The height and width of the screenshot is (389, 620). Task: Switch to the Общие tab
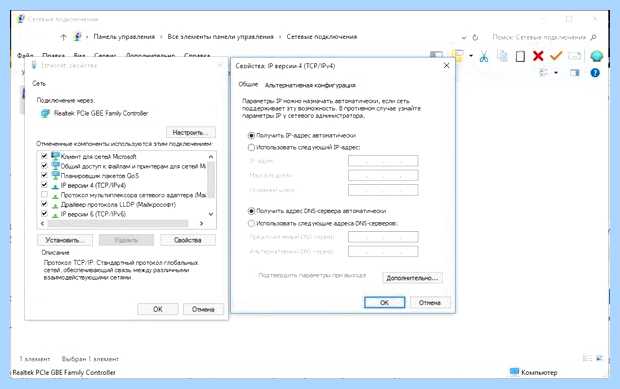(248, 85)
